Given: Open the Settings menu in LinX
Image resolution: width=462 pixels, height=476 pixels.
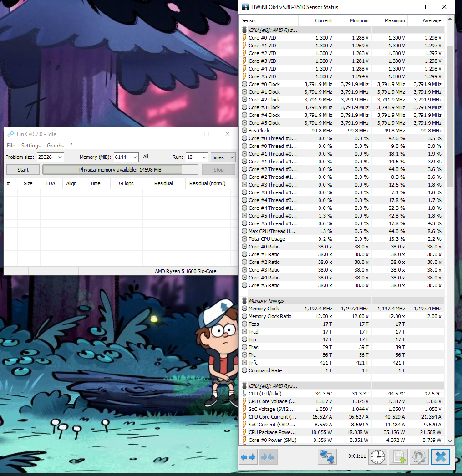Looking at the screenshot, I should click(30, 146).
